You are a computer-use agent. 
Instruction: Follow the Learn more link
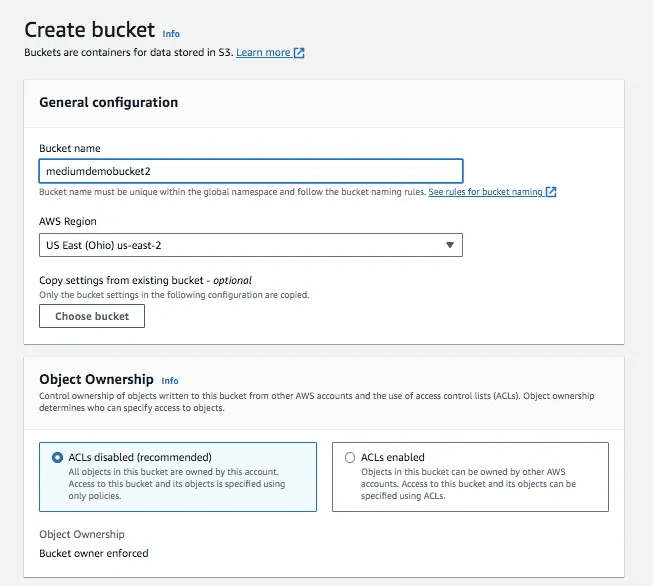(263, 52)
